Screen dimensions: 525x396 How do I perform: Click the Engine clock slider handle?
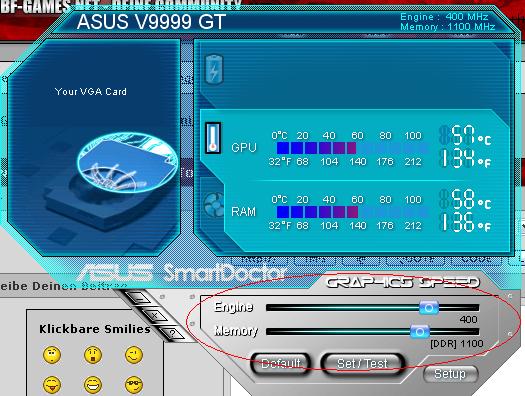click(x=429, y=307)
